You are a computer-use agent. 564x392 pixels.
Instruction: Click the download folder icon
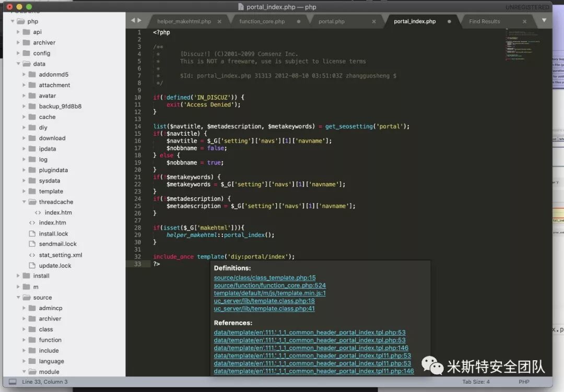32,138
